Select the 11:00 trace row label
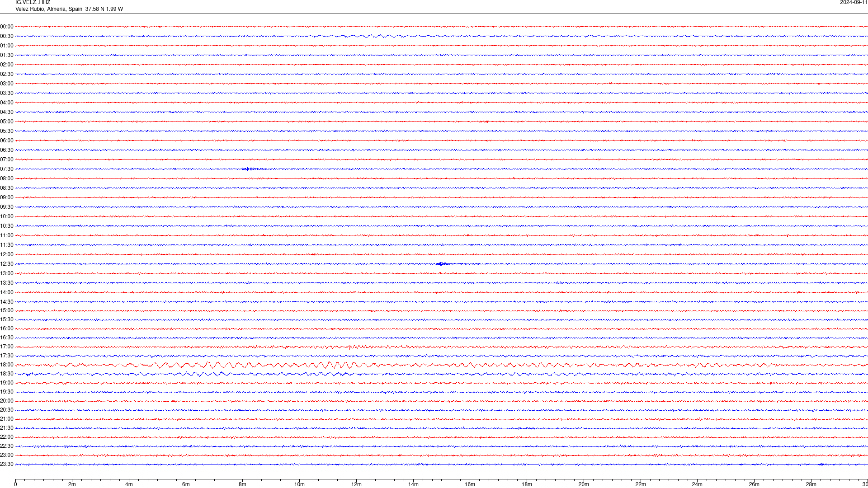 click(7, 235)
